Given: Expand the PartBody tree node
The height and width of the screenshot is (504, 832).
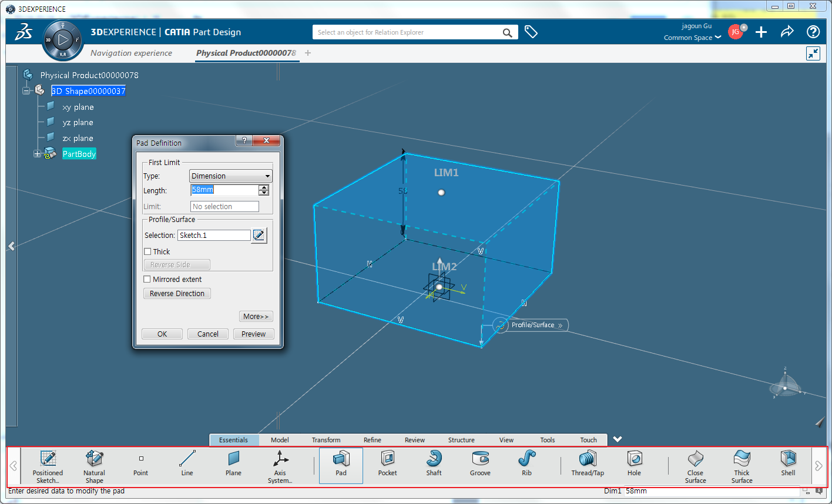Looking at the screenshot, I should (38, 154).
